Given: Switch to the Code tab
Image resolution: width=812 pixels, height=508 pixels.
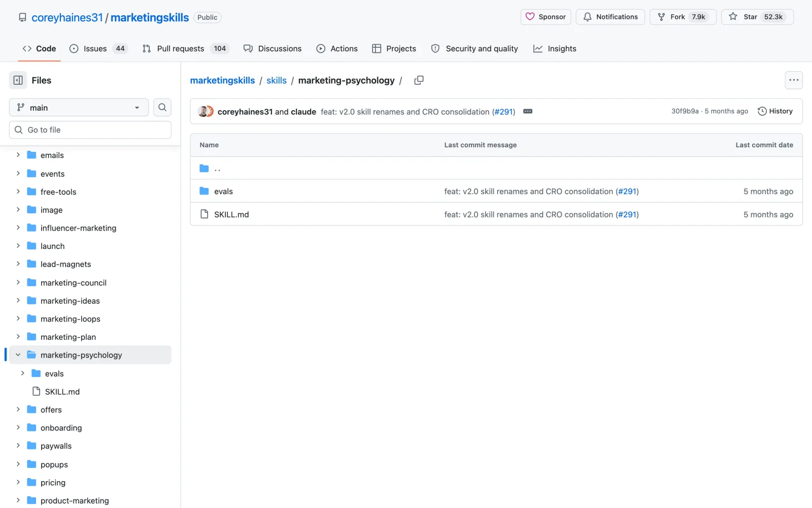Looking at the screenshot, I should pos(39,49).
